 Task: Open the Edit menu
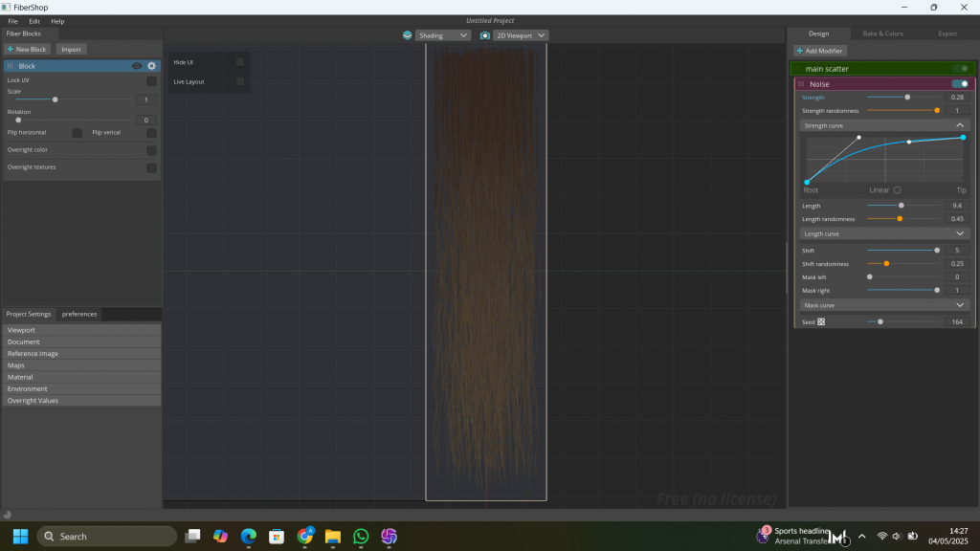coord(34,21)
